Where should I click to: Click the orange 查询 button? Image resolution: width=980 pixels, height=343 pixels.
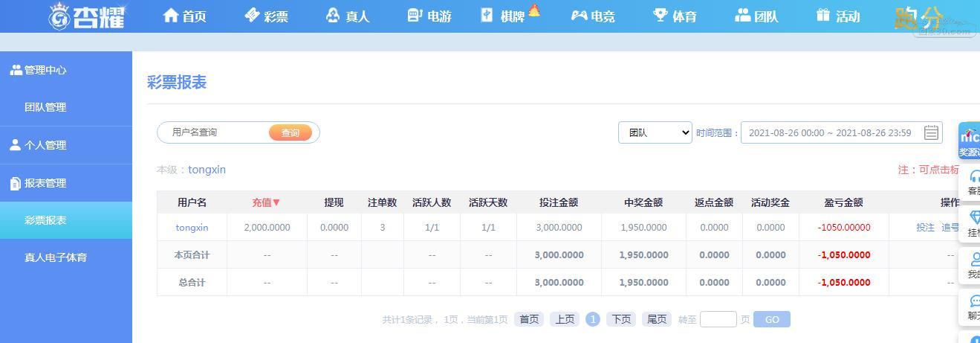coord(291,132)
